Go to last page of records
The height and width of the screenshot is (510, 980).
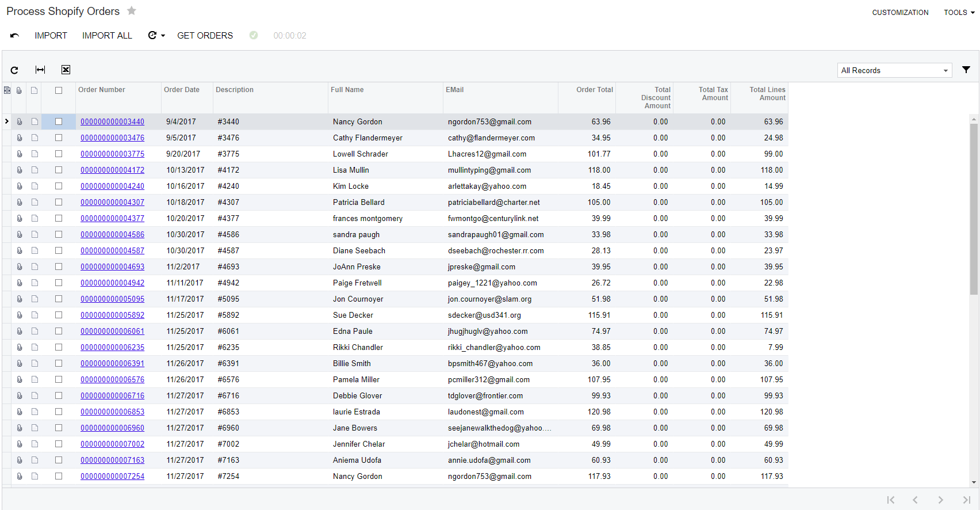coord(966,500)
